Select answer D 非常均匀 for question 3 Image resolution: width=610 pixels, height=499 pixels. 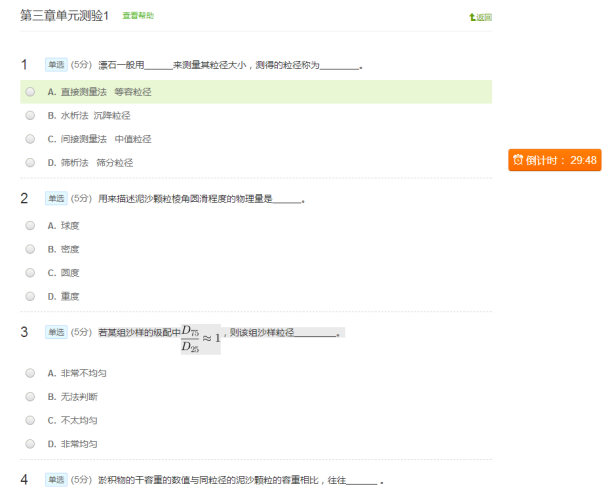pos(30,443)
